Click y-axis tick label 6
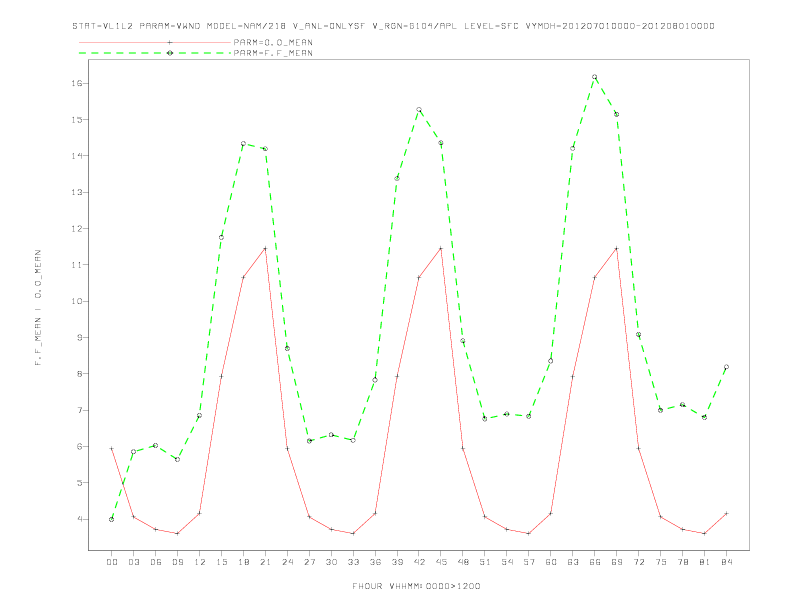 click(x=79, y=447)
